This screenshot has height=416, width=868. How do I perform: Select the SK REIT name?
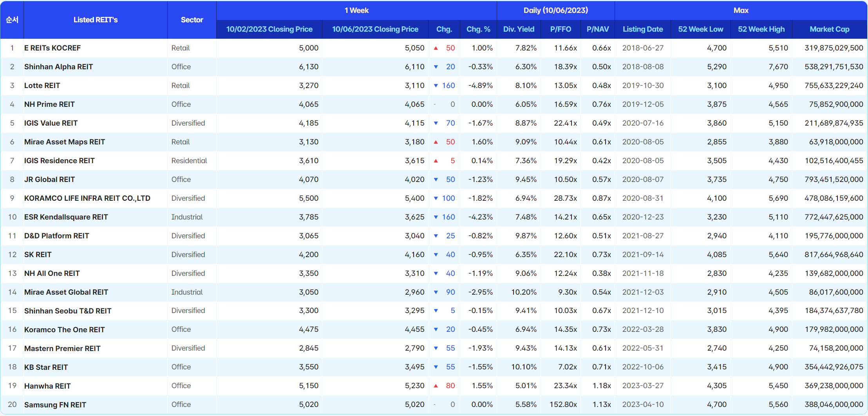(x=38, y=255)
